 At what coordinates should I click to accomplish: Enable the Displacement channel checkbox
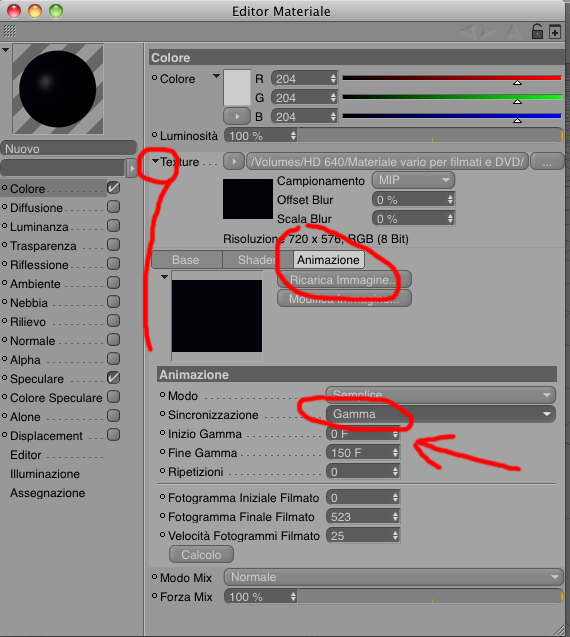tap(113, 435)
